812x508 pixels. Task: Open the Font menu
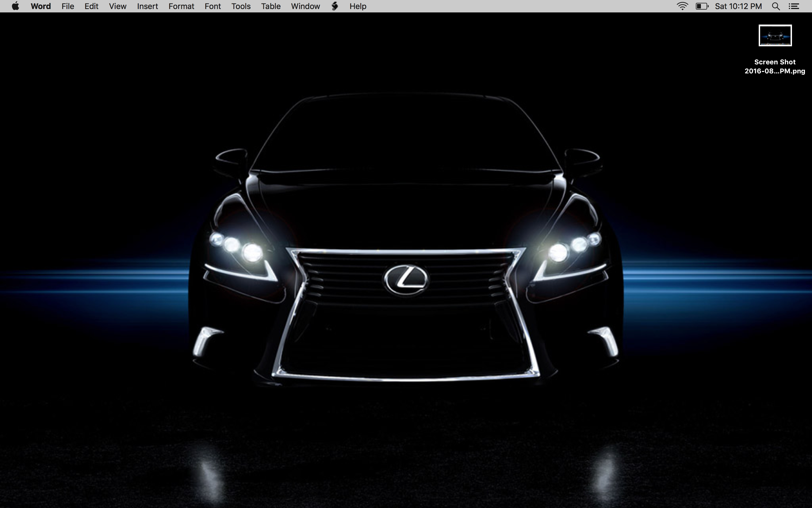click(x=213, y=6)
